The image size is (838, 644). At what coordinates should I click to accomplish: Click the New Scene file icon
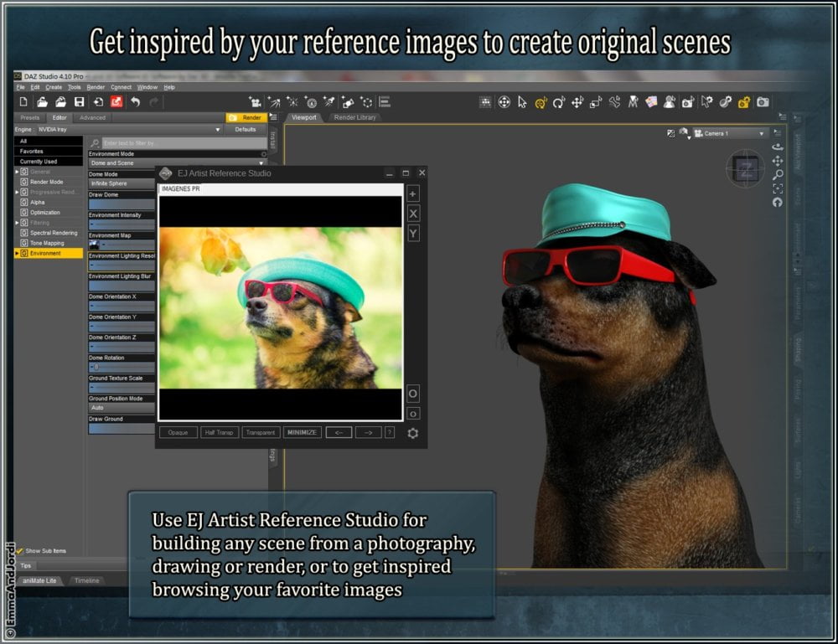[x=23, y=101]
